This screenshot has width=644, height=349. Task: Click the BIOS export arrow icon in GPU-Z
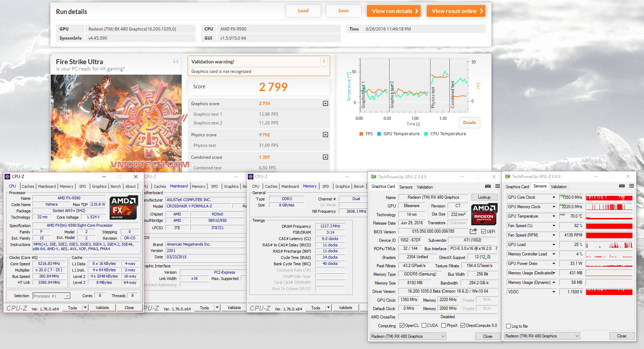coord(473,231)
